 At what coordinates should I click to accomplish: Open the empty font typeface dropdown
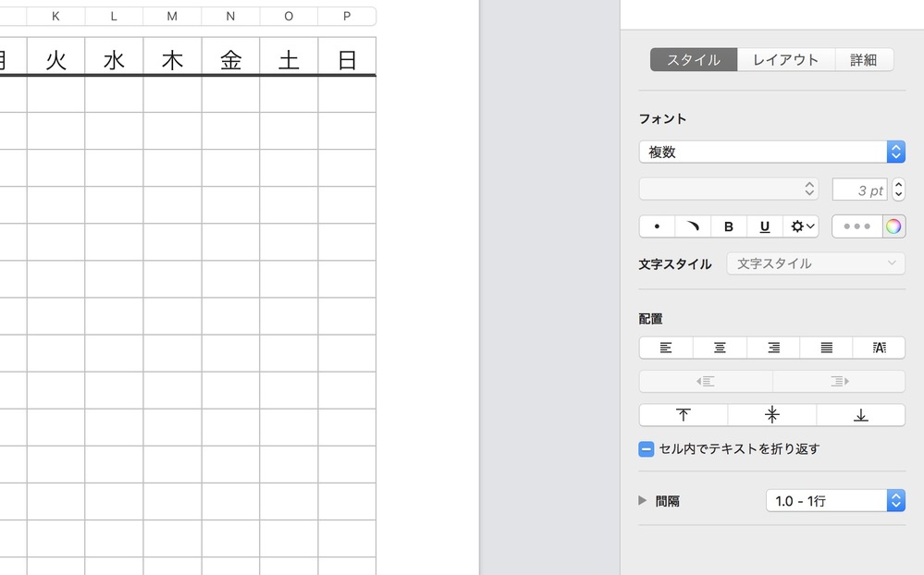[728, 190]
